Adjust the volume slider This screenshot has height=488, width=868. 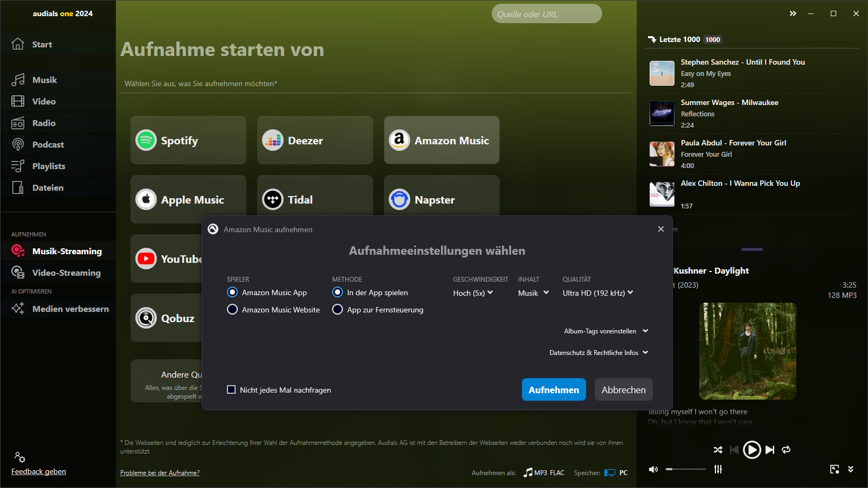[686, 470]
